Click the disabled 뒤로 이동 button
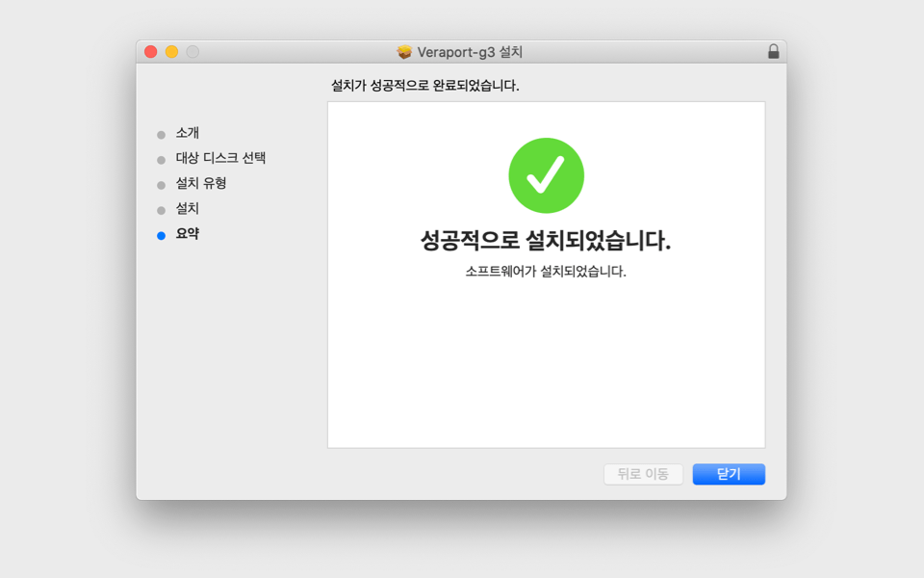The width and height of the screenshot is (924, 578). [643, 474]
